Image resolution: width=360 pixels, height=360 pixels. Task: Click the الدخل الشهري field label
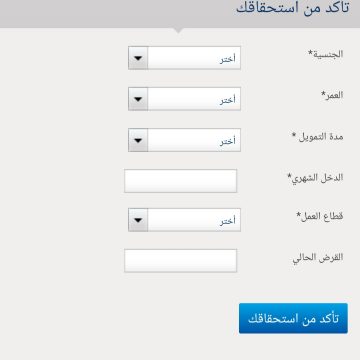pyautogui.click(x=315, y=177)
